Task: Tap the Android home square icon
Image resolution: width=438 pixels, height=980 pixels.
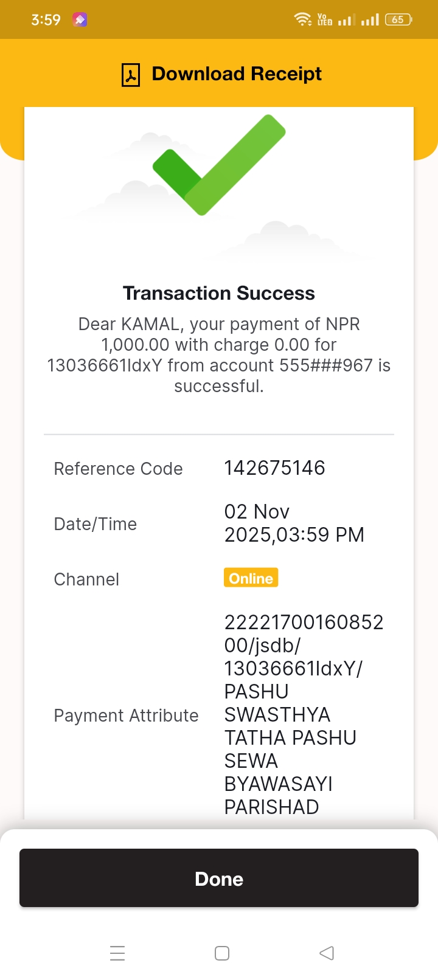Action: click(222, 953)
